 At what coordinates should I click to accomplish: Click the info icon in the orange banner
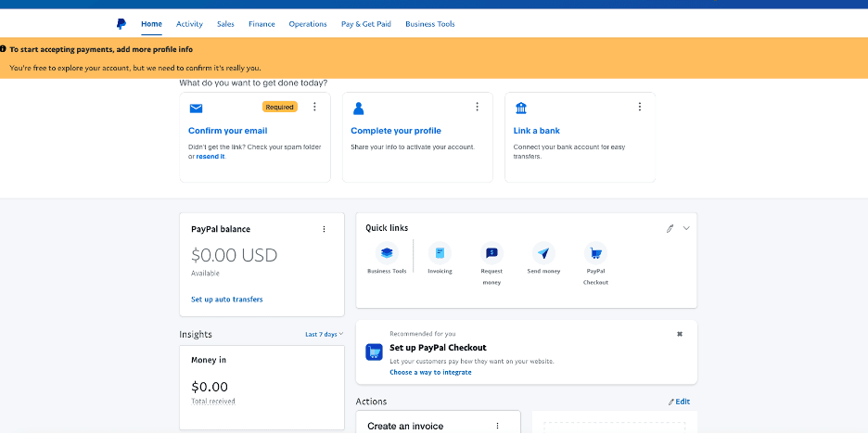(x=4, y=49)
